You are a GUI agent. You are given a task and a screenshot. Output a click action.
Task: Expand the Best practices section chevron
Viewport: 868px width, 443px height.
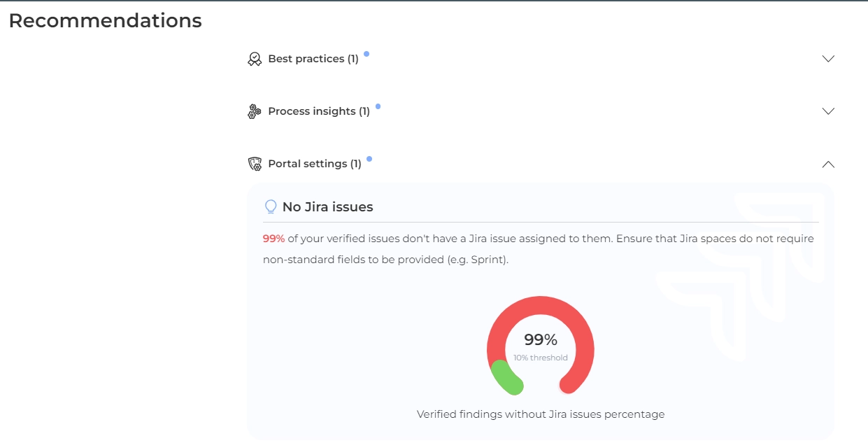[828, 59]
